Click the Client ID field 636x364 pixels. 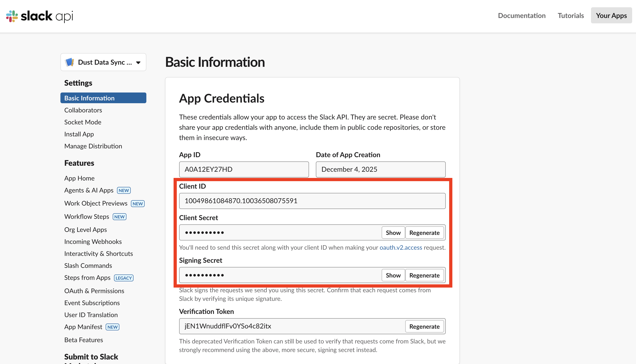tap(312, 201)
